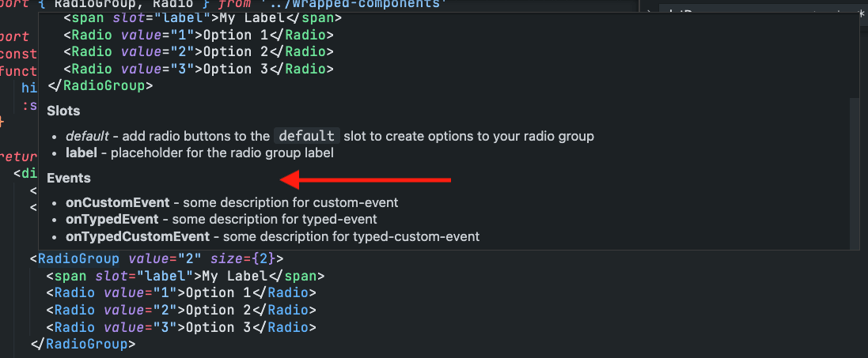Click the "onTypedCustomEvent" event entry
The image size is (868, 358).
coord(138,237)
